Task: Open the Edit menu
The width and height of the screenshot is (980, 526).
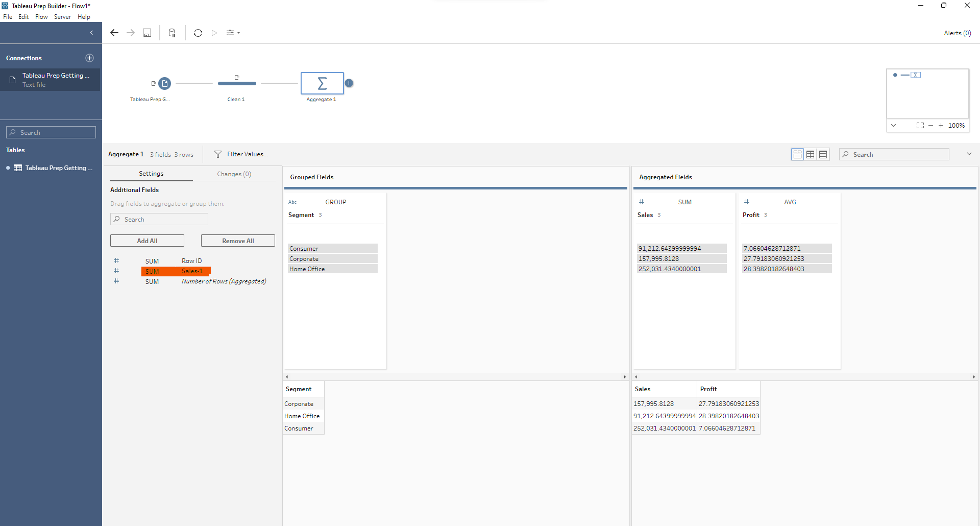Action: pyautogui.click(x=23, y=17)
